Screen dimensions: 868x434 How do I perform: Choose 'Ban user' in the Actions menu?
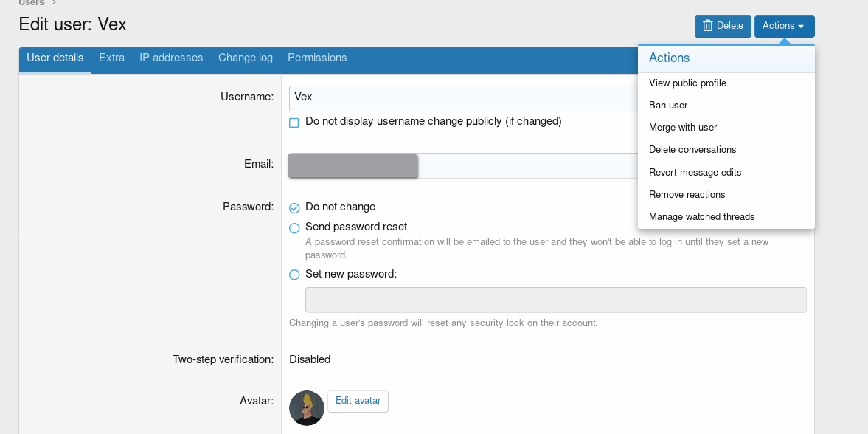pyautogui.click(x=668, y=106)
